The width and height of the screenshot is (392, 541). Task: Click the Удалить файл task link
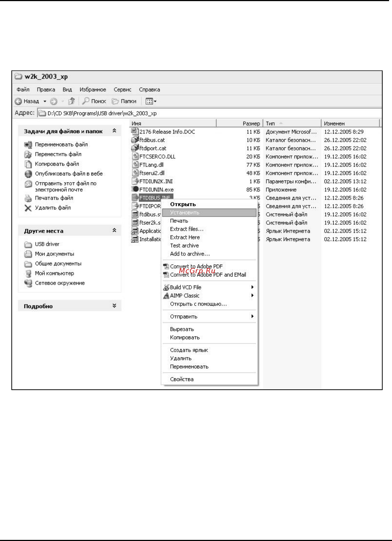(53, 208)
